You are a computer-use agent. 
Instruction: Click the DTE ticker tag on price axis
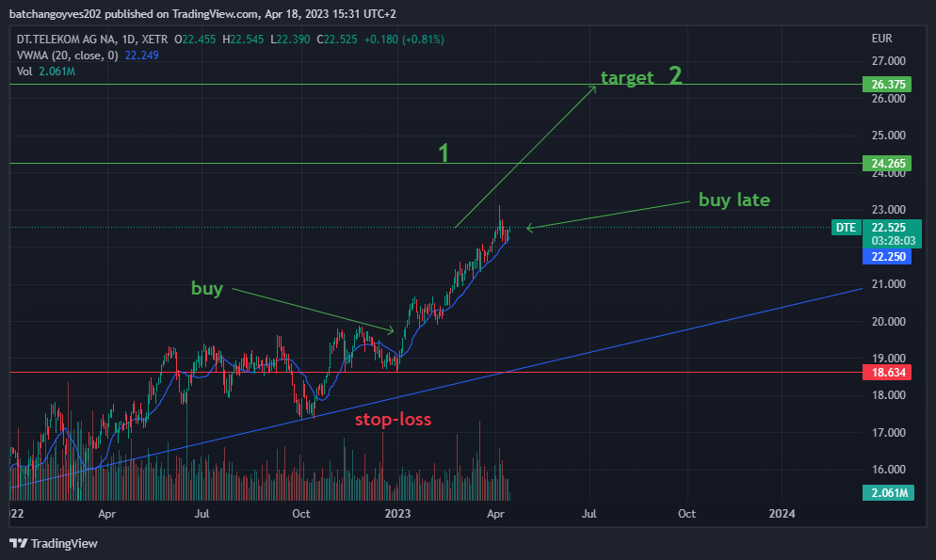[846, 227]
